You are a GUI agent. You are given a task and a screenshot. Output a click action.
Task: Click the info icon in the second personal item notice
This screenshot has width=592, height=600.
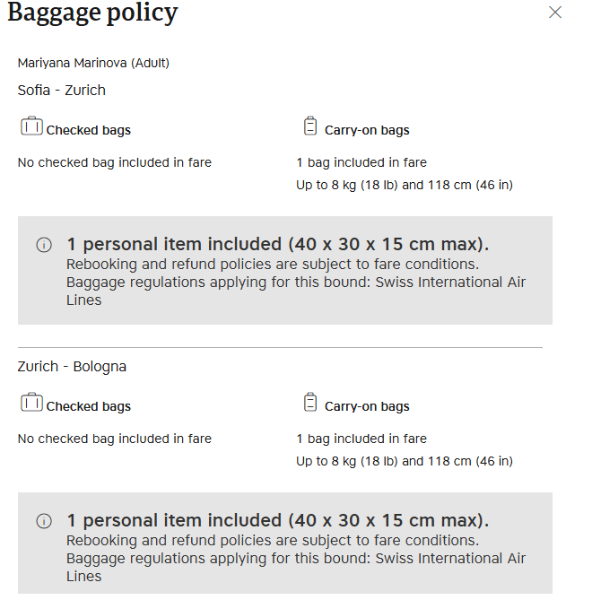tap(44, 521)
